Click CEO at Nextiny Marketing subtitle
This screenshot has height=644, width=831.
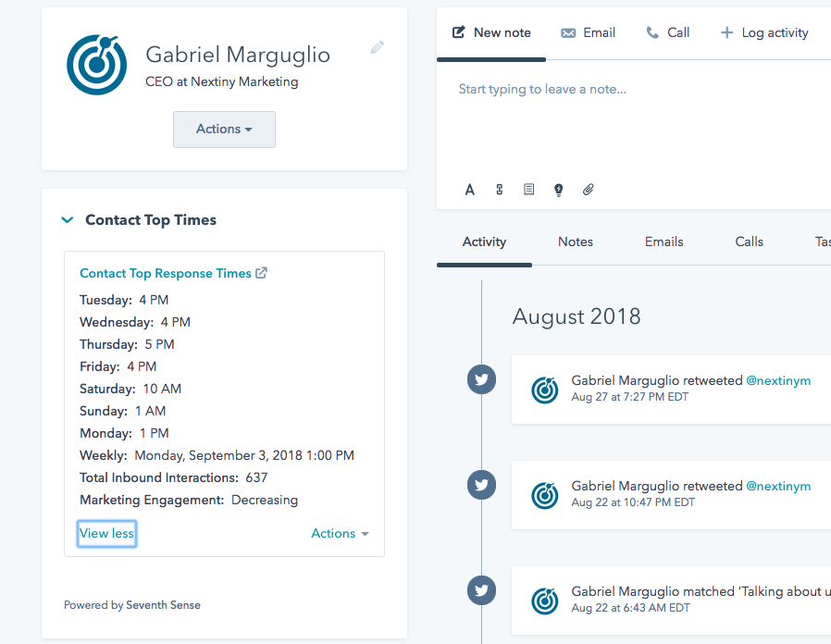click(x=221, y=81)
